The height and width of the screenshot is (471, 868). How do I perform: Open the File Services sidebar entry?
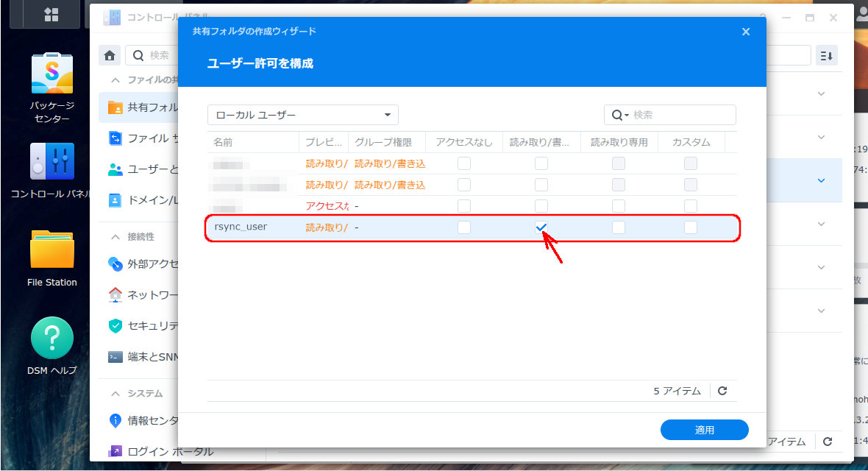pyautogui.click(x=140, y=138)
